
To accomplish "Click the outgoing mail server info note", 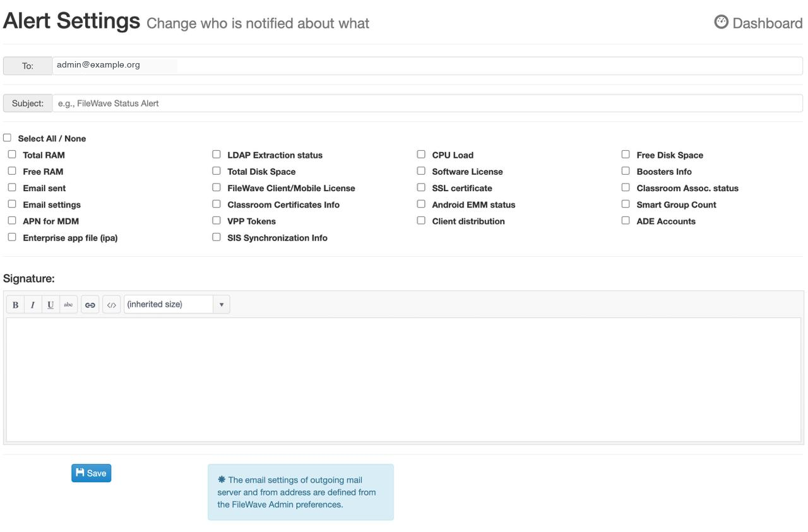I will coord(300,492).
